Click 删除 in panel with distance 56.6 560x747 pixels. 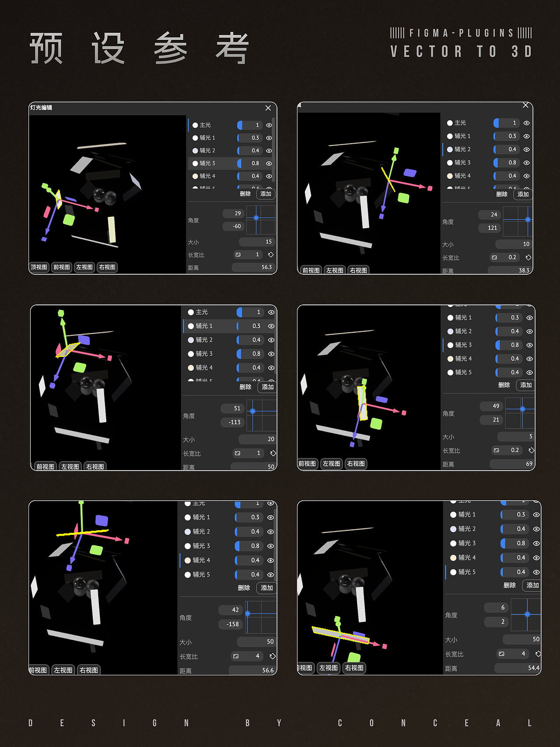tap(244, 588)
